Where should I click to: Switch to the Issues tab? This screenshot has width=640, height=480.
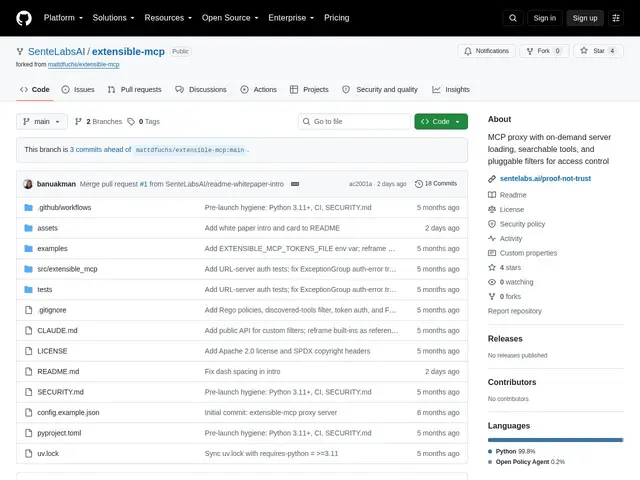(x=78, y=89)
